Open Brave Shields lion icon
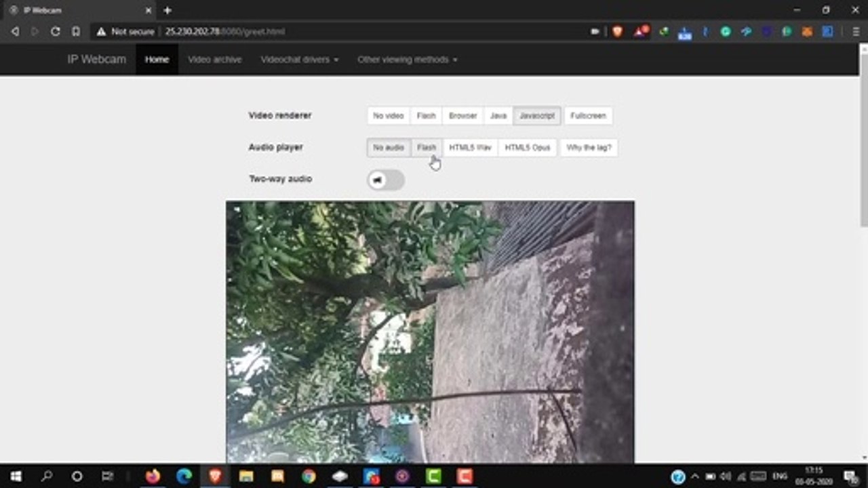The height and width of the screenshot is (488, 868). point(617,31)
